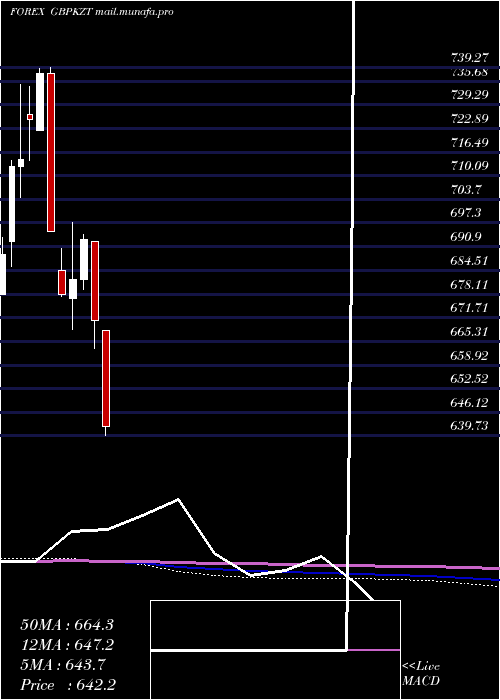This screenshot has height=700, width=500.
Task: Click the 739.27 price level label
Action: 469,58
